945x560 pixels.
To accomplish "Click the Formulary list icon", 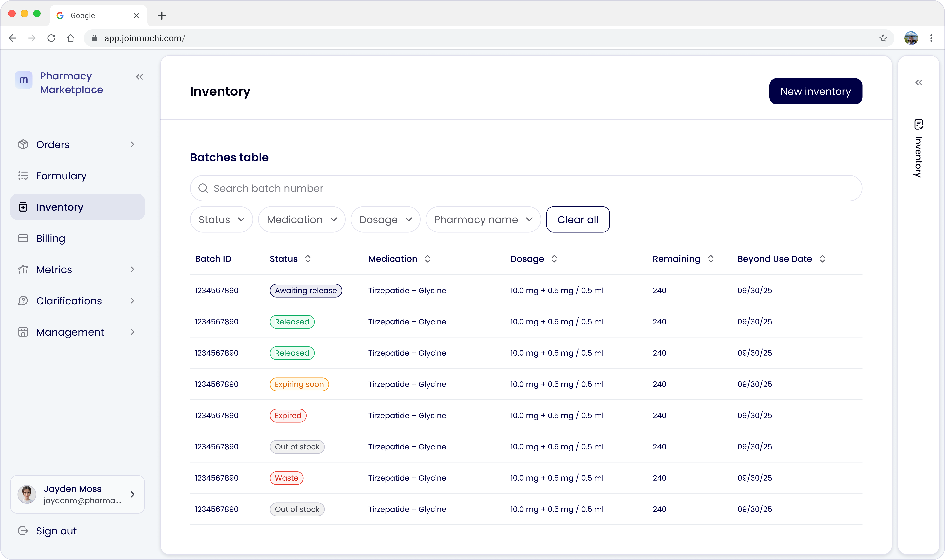I will point(23,176).
